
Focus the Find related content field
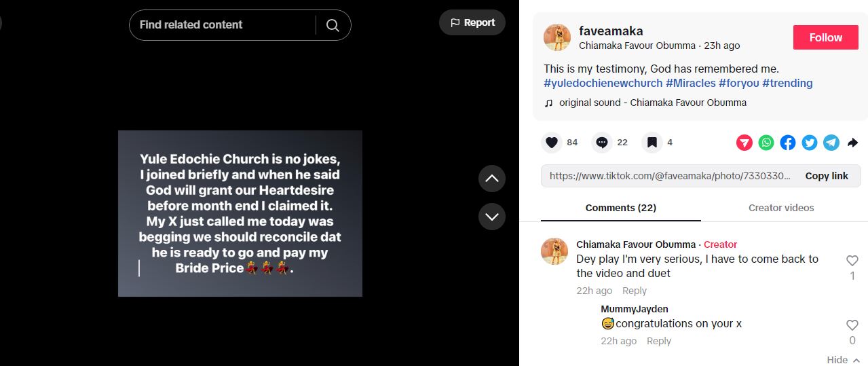221,25
